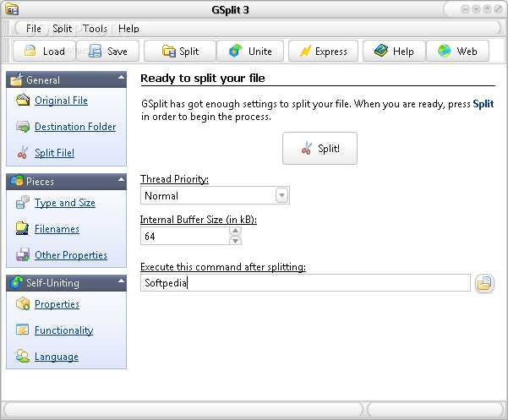Click the Destination Folder drive icon
This screenshot has width=508, height=420.
23,126
